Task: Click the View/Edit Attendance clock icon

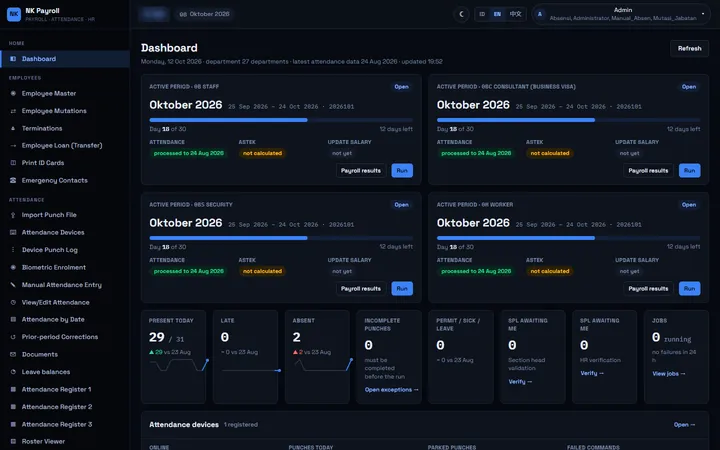Action: point(13,302)
